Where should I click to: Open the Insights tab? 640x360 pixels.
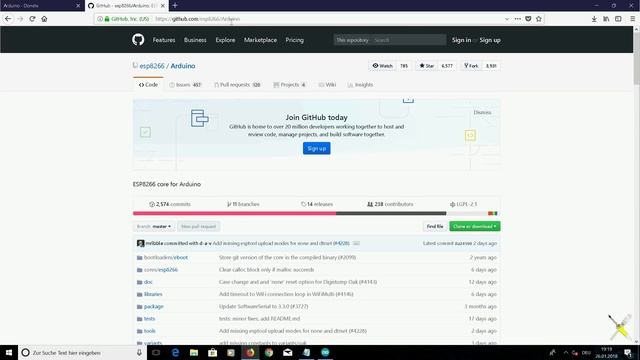(360, 85)
